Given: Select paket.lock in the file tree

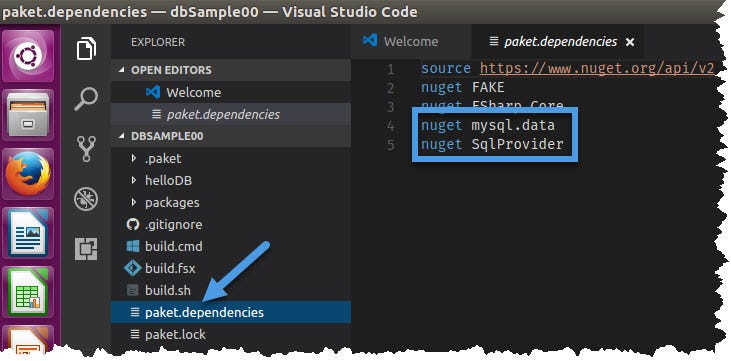Looking at the screenshot, I should pos(175,334).
